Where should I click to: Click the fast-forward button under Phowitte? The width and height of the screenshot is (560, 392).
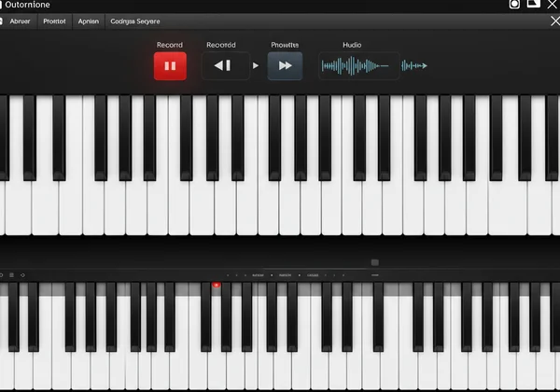pos(285,65)
